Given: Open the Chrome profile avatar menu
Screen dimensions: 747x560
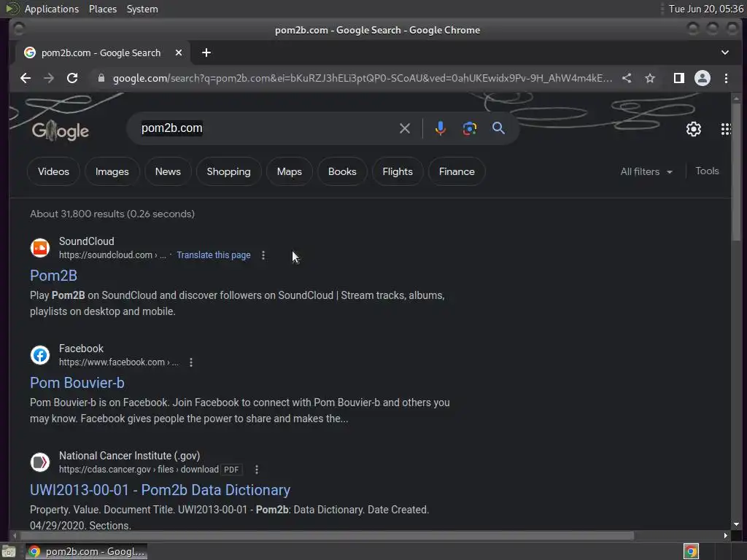Looking at the screenshot, I should pyautogui.click(x=703, y=78).
